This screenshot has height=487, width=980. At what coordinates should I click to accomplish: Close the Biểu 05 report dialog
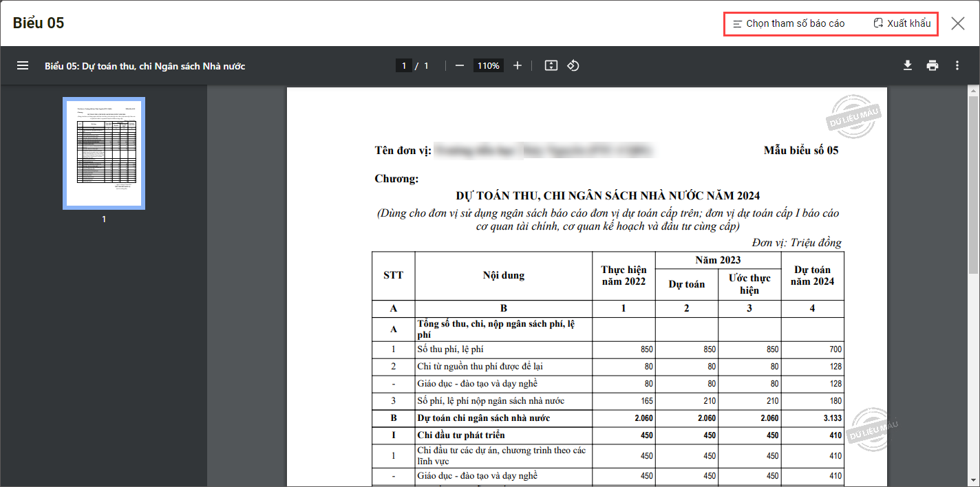coord(957,23)
